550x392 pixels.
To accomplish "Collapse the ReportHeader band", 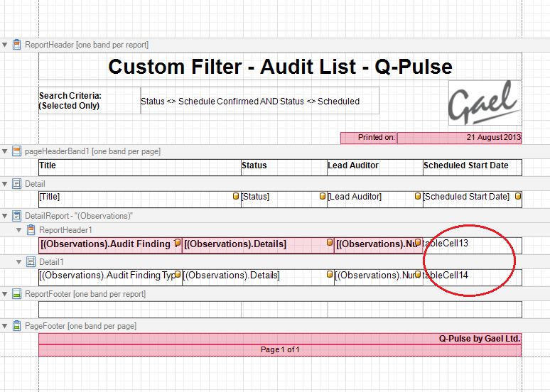I will tap(5, 45).
